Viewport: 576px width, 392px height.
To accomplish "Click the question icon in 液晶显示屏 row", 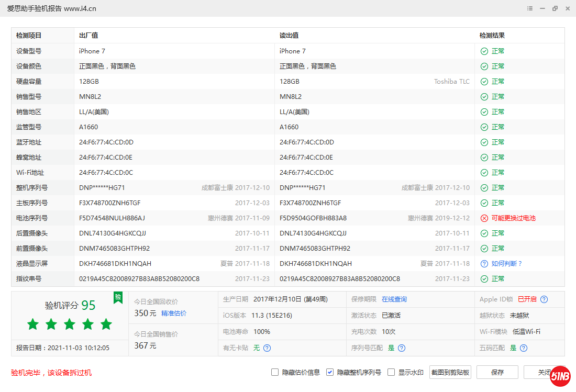I will pyautogui.click(x=484, y=264).
